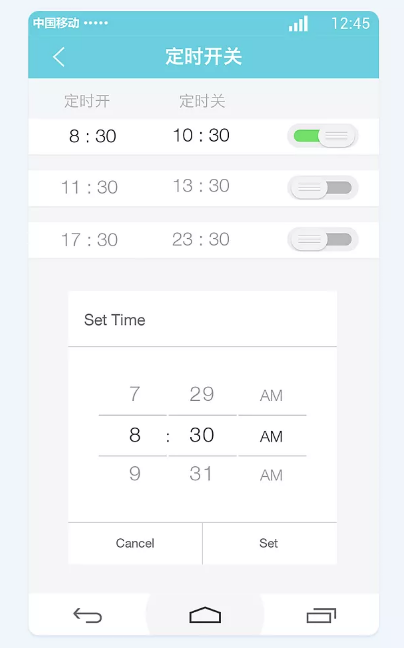Choose the upper AM option in picker

271,396
